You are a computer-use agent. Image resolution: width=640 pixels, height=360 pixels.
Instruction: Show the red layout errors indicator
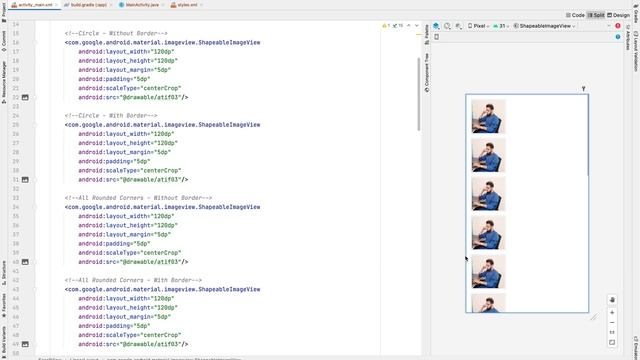point(618,26)
